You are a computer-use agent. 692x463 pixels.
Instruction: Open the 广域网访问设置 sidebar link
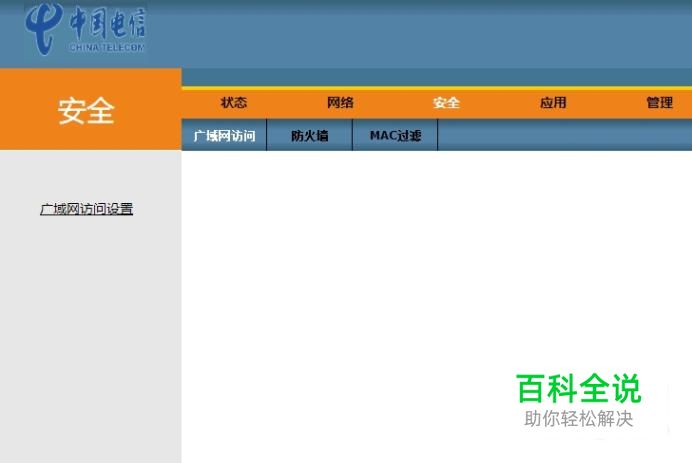coord(86,209)
